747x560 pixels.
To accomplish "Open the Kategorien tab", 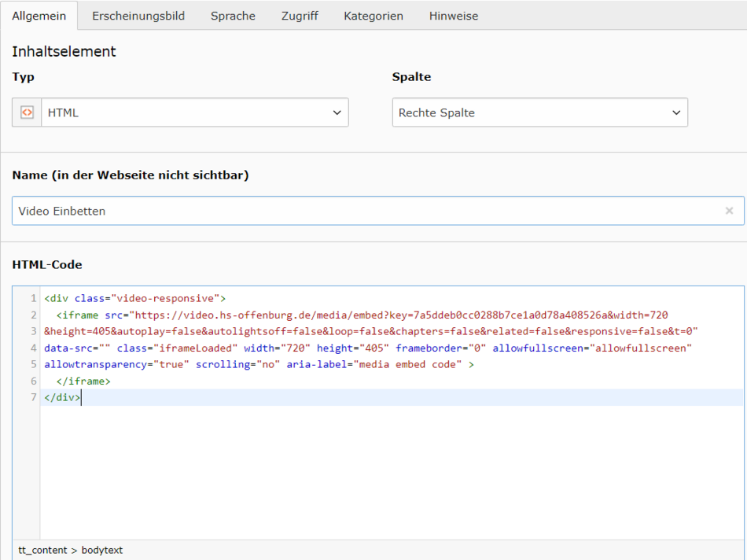I will pyautogui.click(x=373, y=16).
